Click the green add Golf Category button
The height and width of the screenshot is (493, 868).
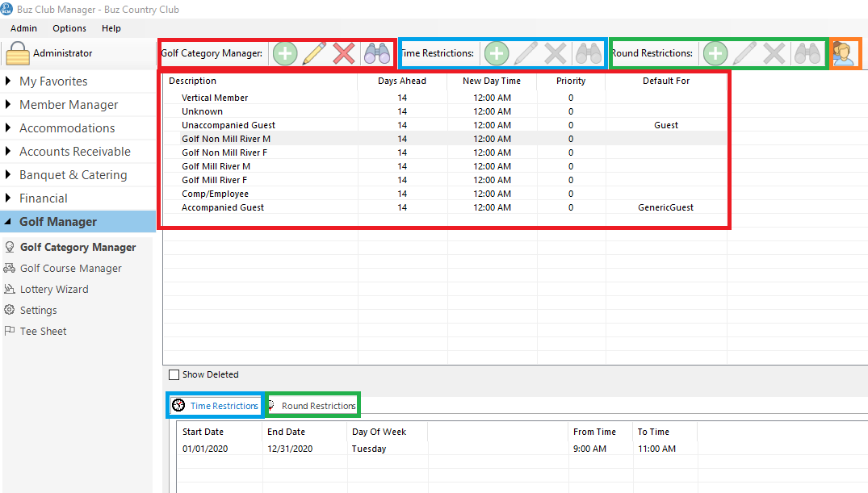click(284, 54)
